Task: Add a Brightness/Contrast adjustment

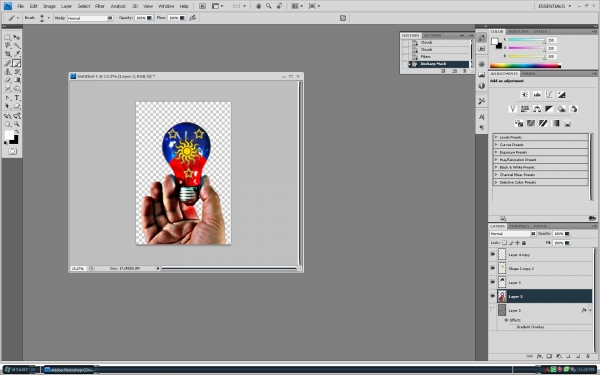Action: tap(525, 95)
